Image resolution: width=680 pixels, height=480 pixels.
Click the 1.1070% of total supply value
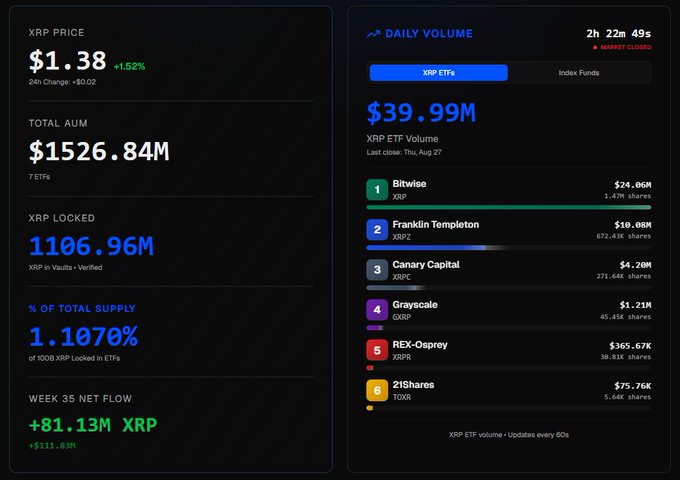click(83, 336)
